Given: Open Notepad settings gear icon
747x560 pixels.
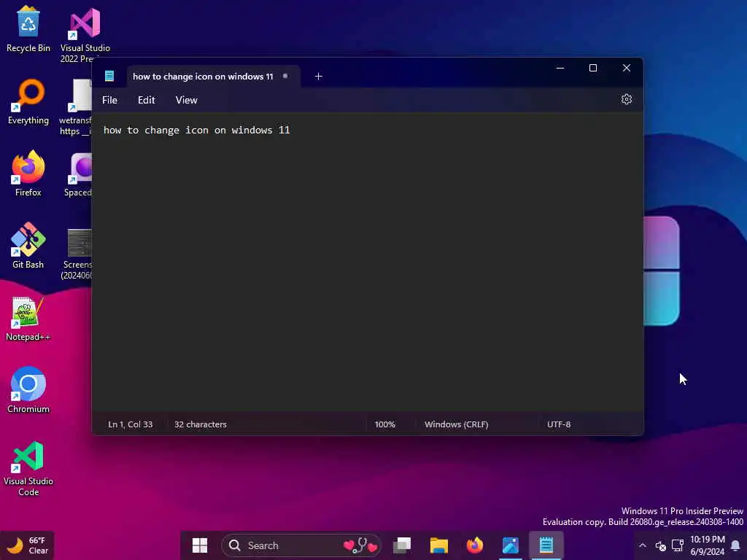Looking at the screenshot, I should [627, 99].
